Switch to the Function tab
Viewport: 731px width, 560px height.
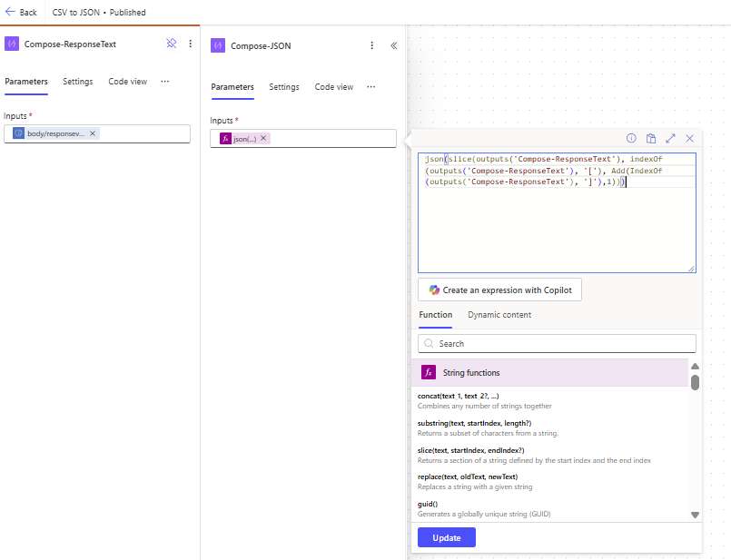[x=436, y=315]
